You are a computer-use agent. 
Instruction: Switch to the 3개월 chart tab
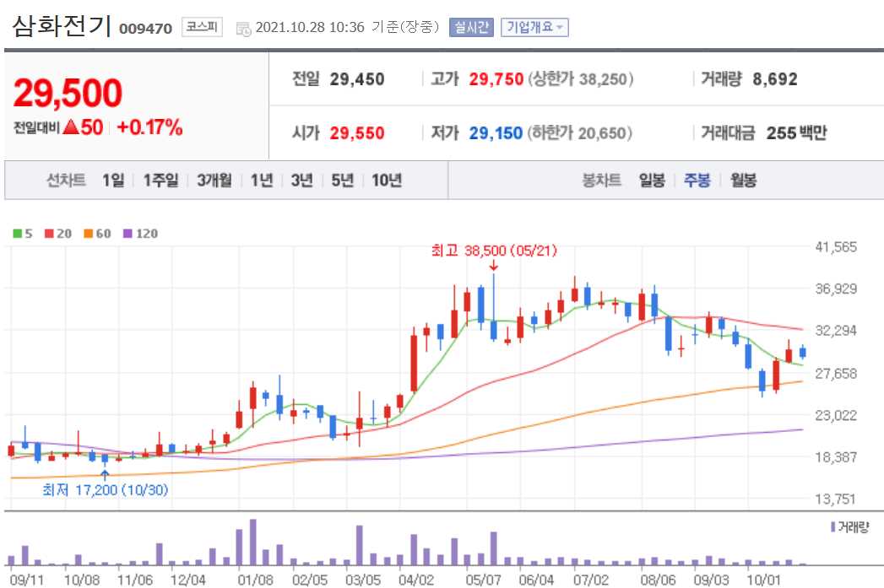214,181
